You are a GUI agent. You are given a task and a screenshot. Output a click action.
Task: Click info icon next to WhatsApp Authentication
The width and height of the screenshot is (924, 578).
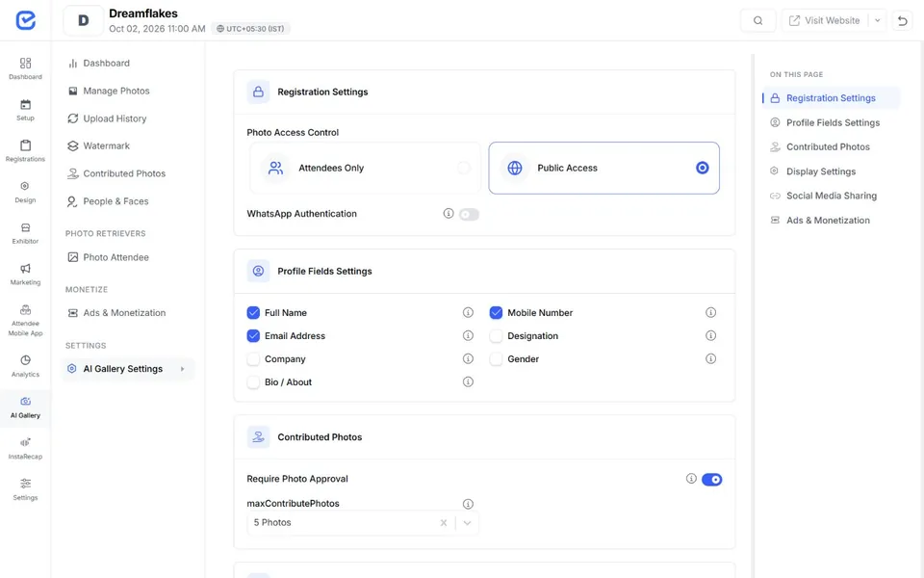point(449,214)
